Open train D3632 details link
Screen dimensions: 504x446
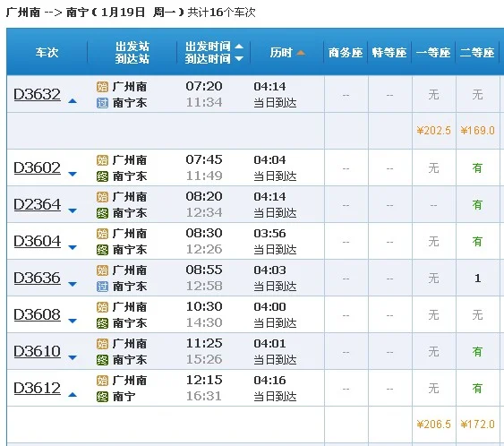pyautogui.click(x=37, y=95)
